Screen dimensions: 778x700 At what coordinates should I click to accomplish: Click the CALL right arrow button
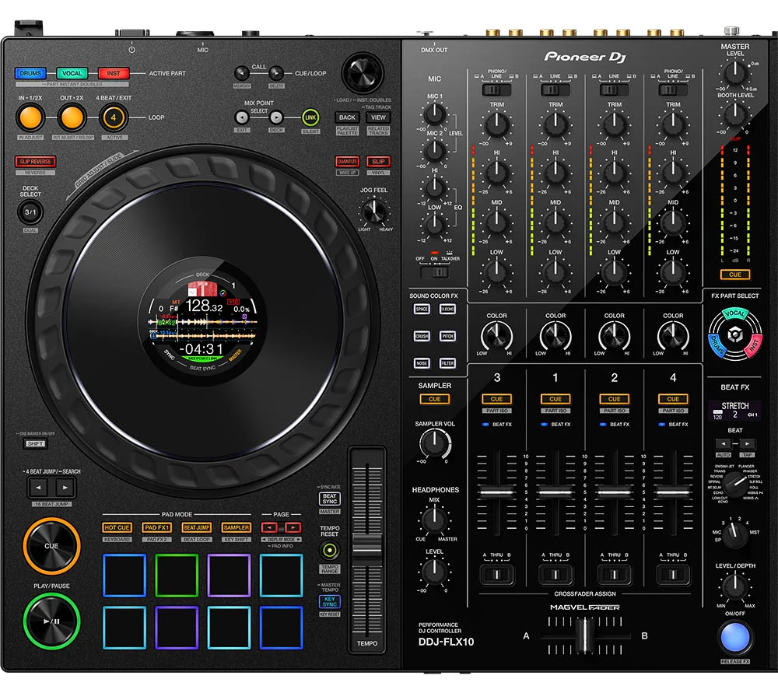(276, 73)
